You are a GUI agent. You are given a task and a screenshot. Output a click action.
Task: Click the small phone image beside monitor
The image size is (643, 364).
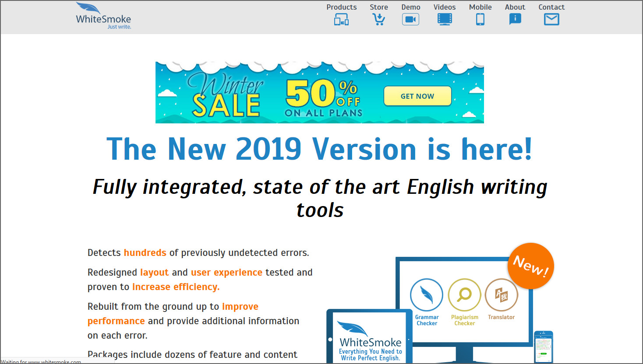pyautogui.click(x=544, y=347)
